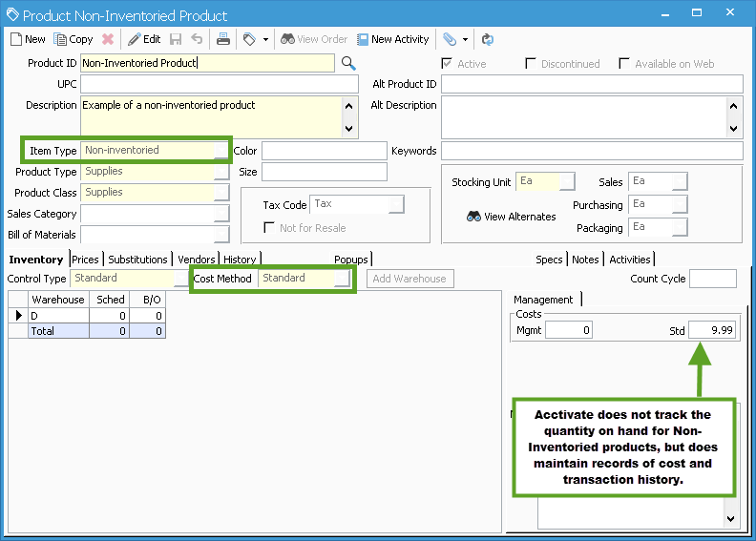Viewport: 756px width, 541px height.
Task: Switch to the Activities tab
Action: coord(630,260)
